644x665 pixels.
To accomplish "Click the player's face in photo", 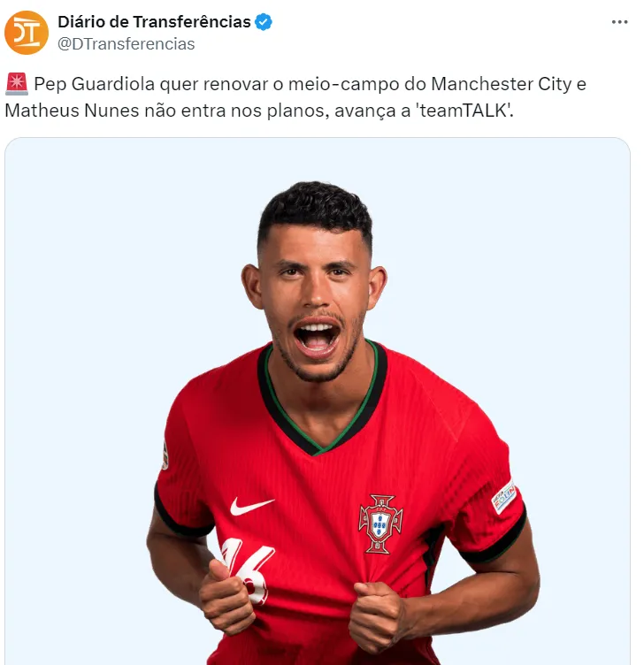I will click(315, 303).
